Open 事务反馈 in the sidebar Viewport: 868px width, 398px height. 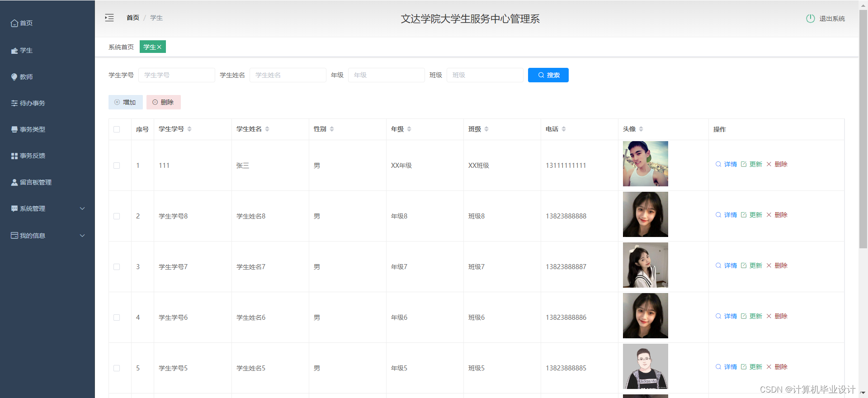(x=47, y=156)
